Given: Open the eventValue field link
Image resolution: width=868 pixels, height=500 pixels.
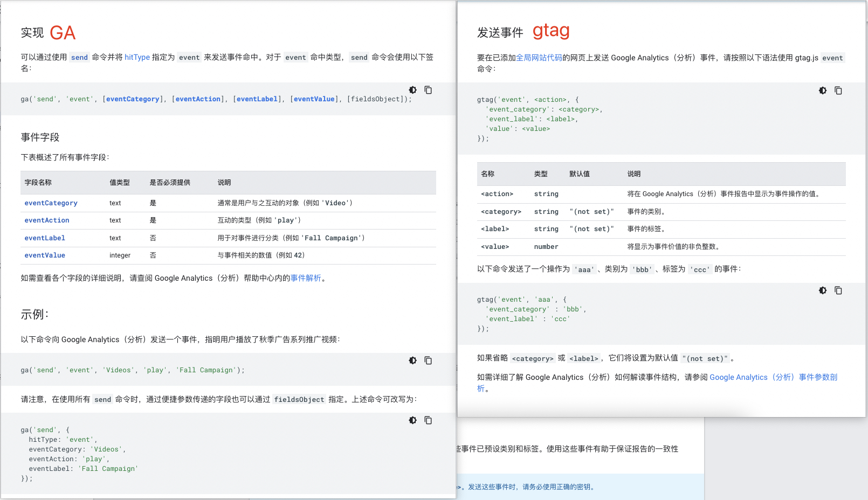Looking at the screenshot, I should click(x=45, y=255).
